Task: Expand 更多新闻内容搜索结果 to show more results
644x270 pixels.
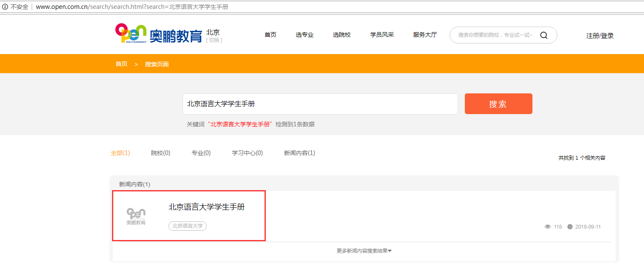Action: [364, 250]
